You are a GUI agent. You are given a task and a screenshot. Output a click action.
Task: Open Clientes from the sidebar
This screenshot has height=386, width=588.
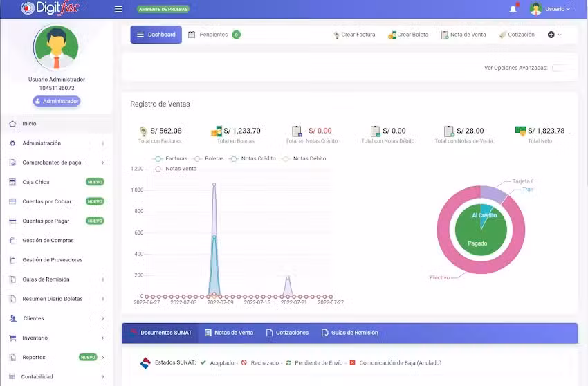coord(33,318)
